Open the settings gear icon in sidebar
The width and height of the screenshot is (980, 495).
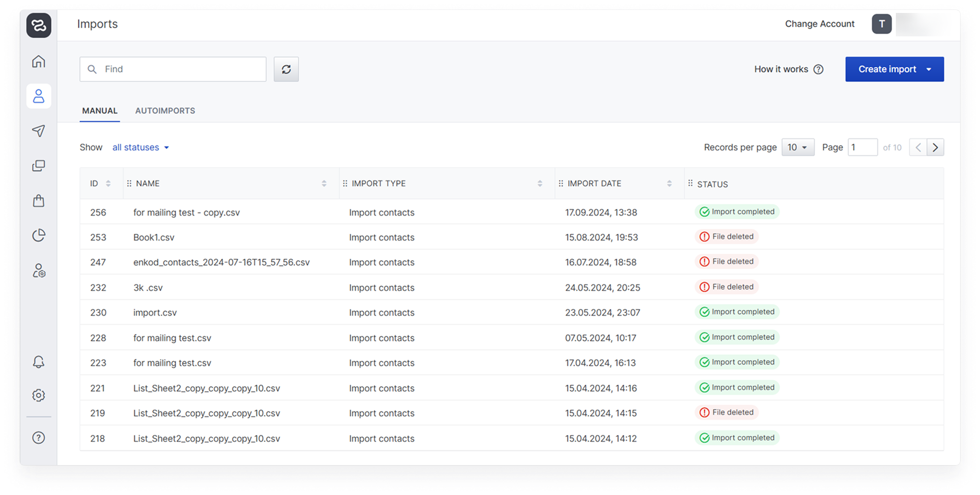[x=38, y=395]
